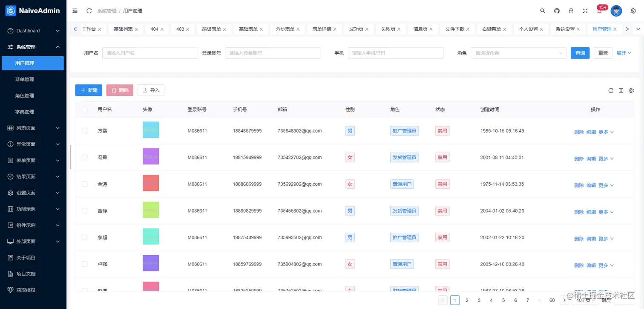Click 金涛's red avatar thumbnail

(x=151, y=183)
